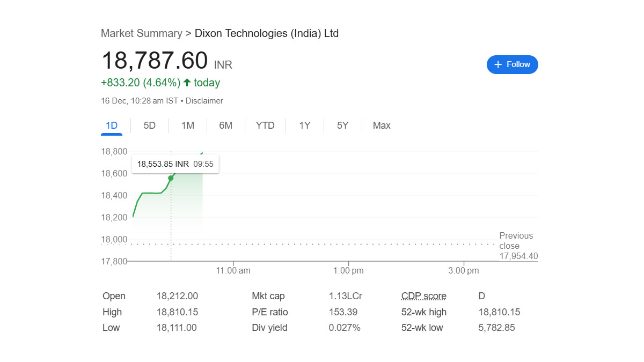Click the underlined CDP score label
Screen dimensions: 644x362
pyautogui.click(x=423, y=296)
